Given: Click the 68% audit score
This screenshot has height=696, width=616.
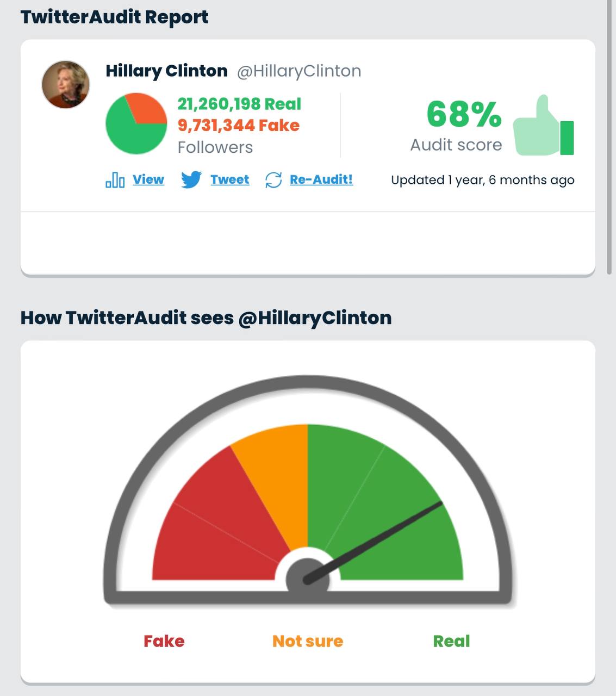Looking at the screenshot, I should tap(464, 114).
